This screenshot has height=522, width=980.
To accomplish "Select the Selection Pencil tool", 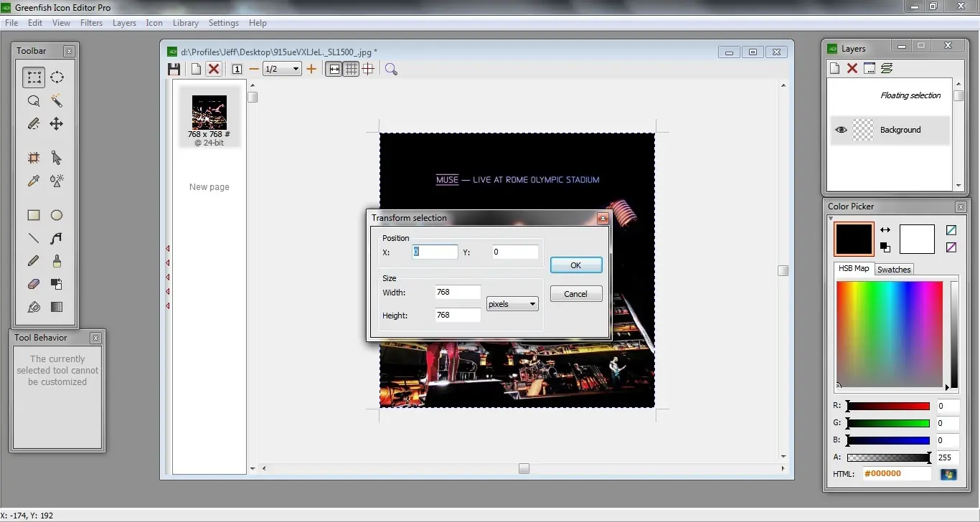I will (x=34, y=123).
